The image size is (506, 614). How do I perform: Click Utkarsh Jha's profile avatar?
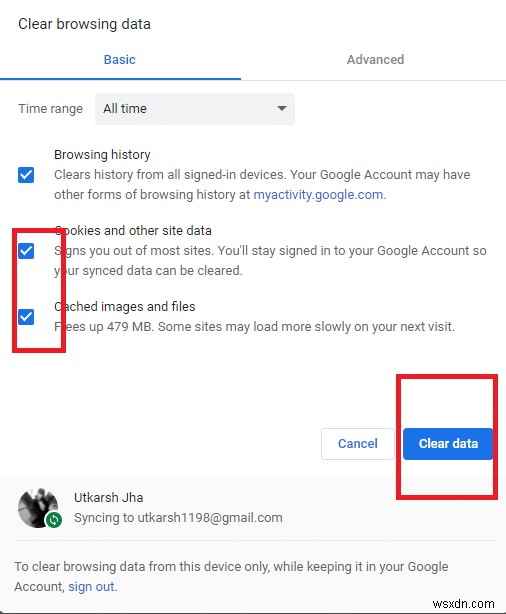[38, 508]
